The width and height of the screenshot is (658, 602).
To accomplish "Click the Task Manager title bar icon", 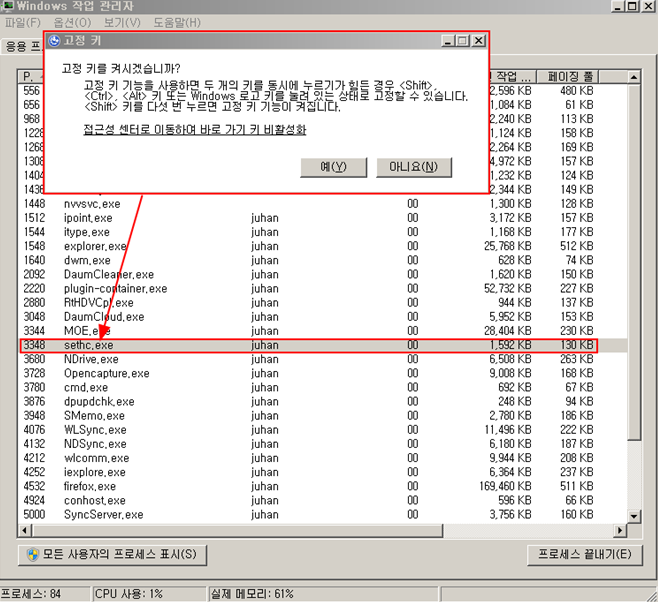I will click(x=7, y=6).
